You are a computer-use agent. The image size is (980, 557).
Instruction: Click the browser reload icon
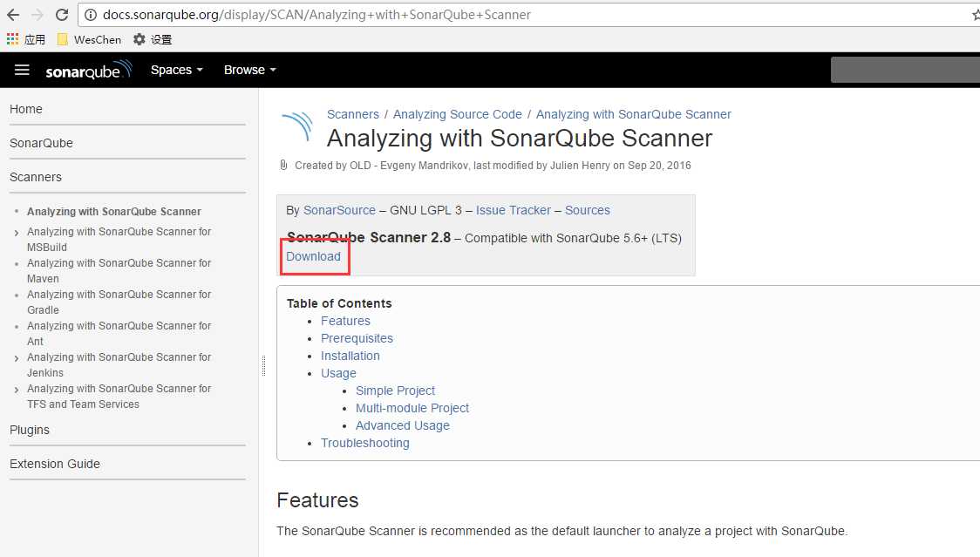[61, 14]
